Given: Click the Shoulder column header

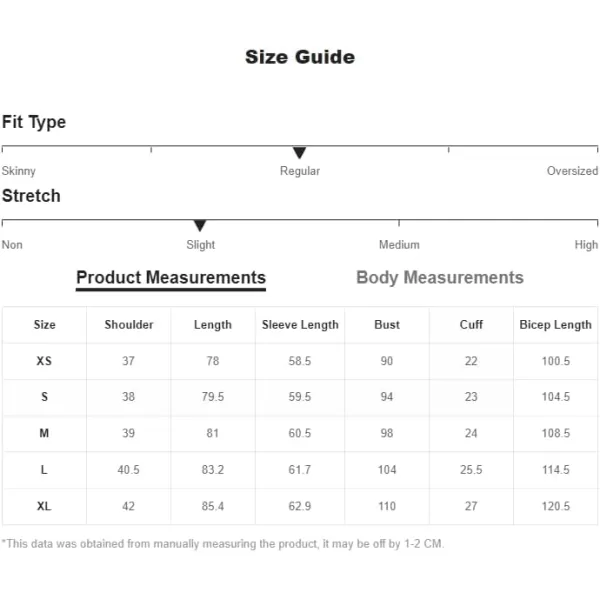Looking at the screenshot, I should click(x=129, y=325).
